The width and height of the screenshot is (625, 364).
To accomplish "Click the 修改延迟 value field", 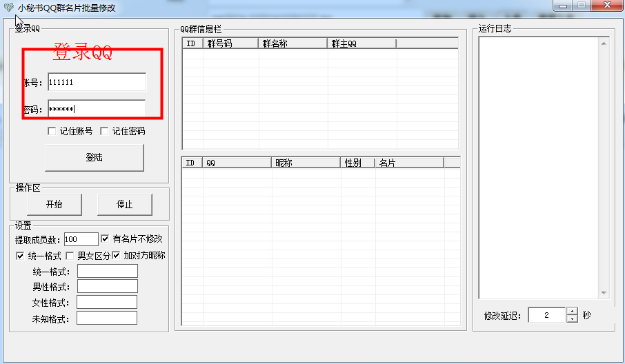I will (x=547, y=315).
